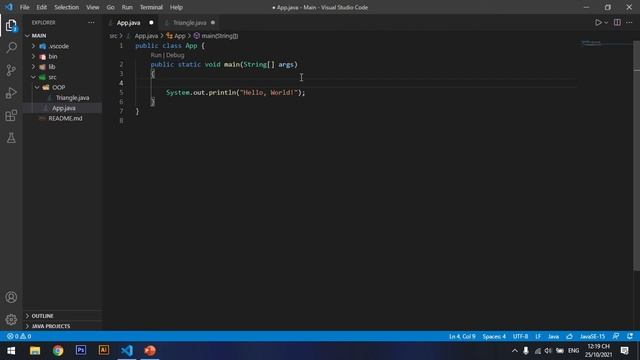
Task: Open the Testing flask icon
Action: click(11, 138)
